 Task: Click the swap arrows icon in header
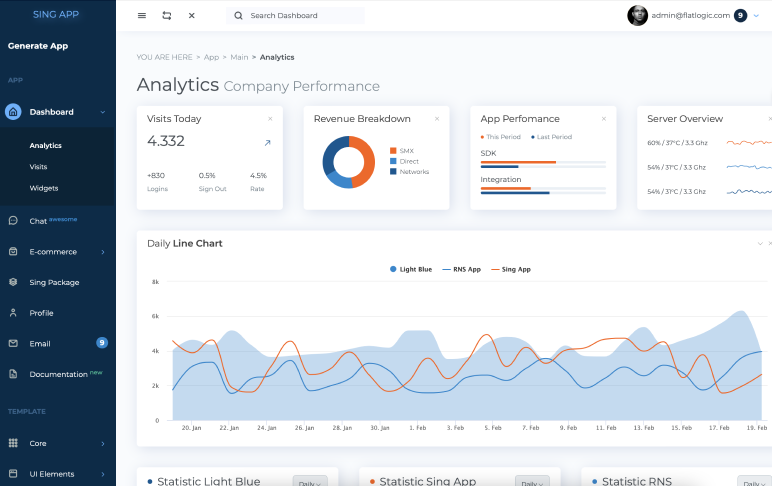[x=166, y=16]
